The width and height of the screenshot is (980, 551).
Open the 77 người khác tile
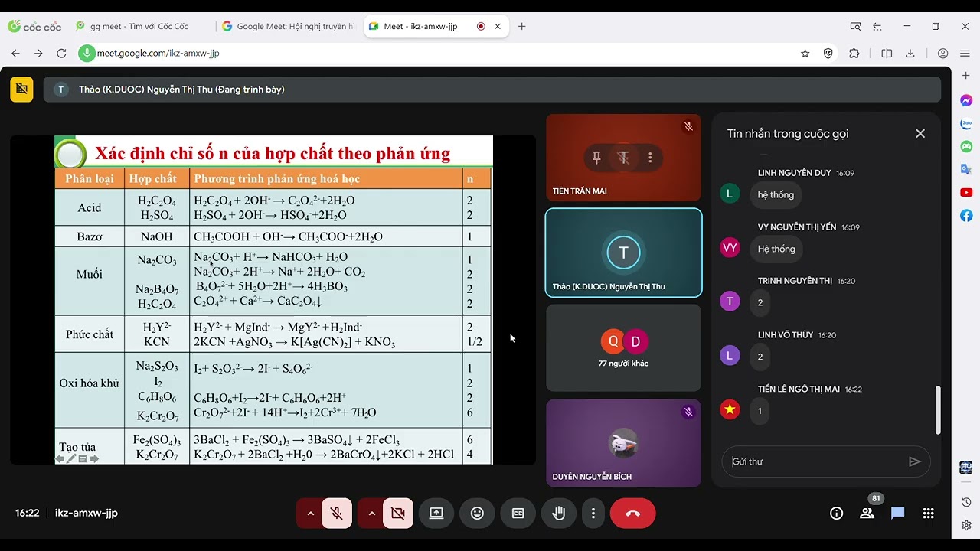[623, 348]
